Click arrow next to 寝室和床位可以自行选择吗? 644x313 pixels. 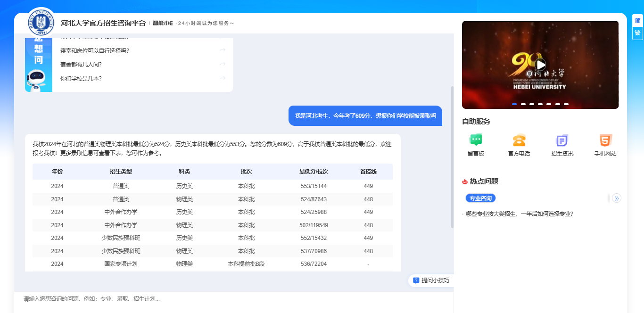(x=223, y=51)
